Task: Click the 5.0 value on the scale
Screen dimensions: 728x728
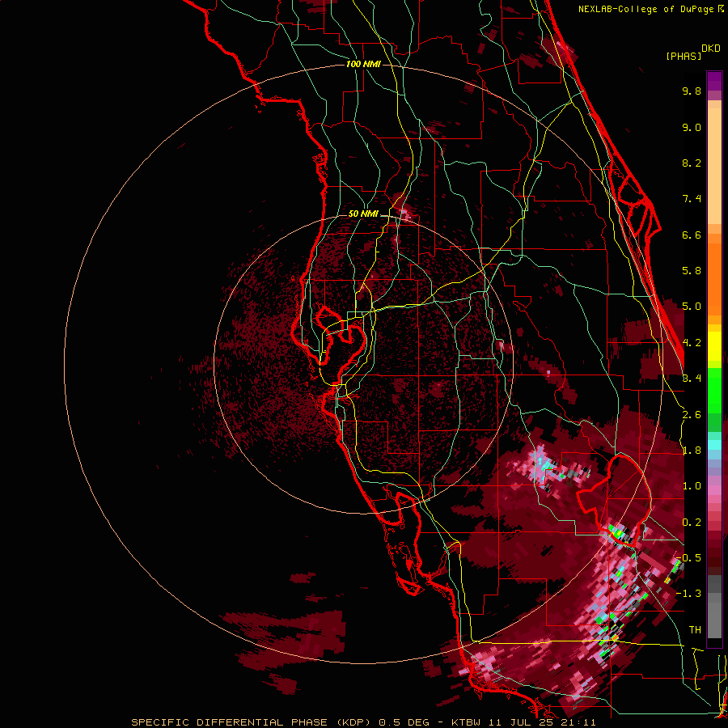Action: tap(692, 307)
